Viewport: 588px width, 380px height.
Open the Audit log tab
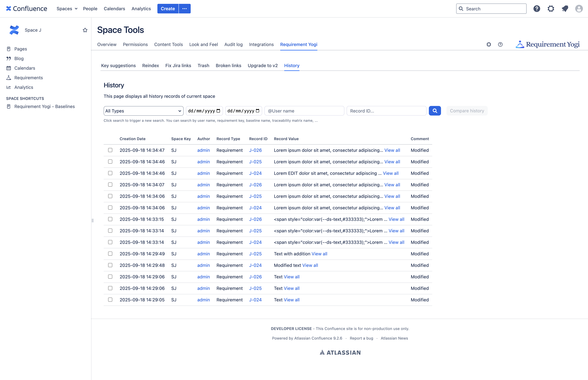click(x=233, y=44)
